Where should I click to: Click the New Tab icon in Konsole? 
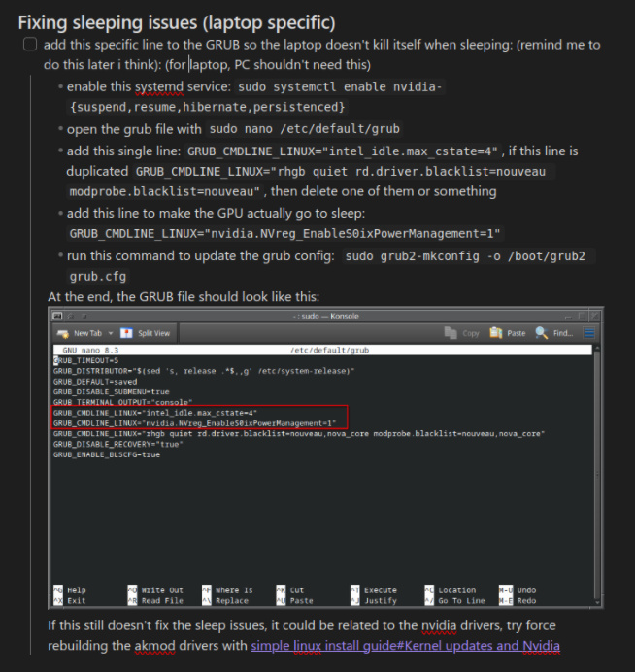click(x=65, y=333)
